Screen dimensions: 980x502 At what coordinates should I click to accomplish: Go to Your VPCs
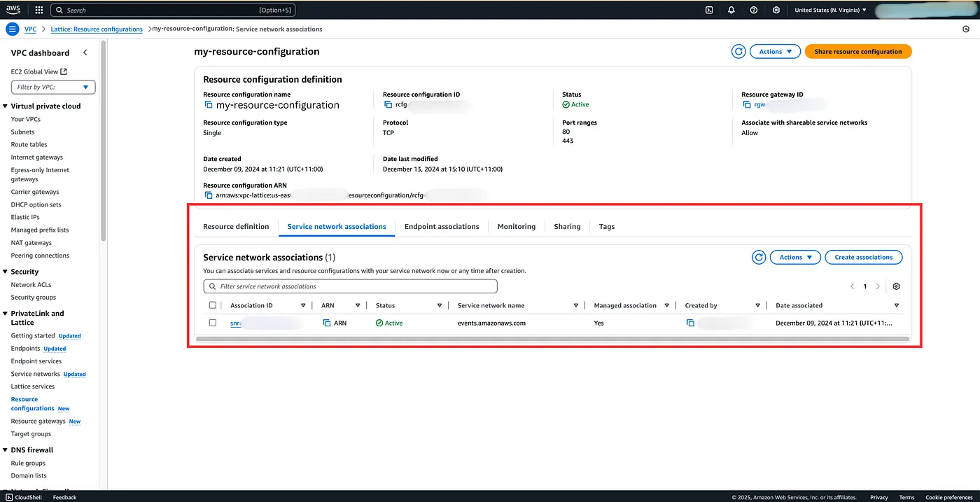coord(26,119)
